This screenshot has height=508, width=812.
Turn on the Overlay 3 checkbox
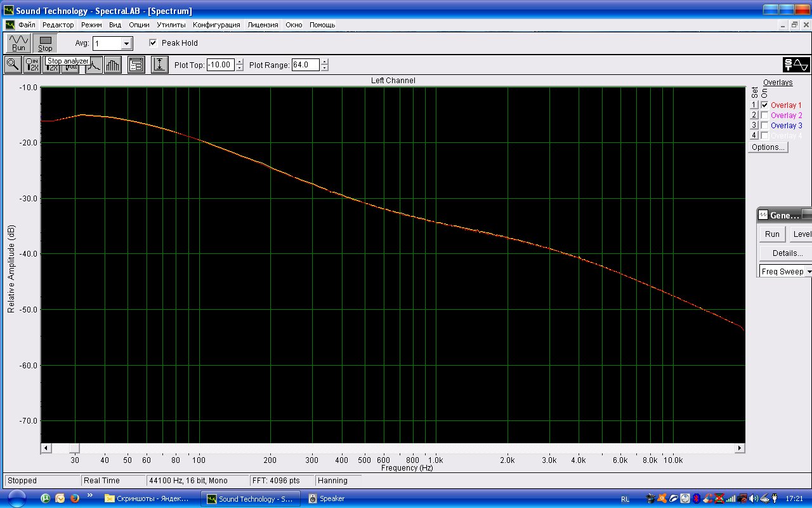(764, 126)
